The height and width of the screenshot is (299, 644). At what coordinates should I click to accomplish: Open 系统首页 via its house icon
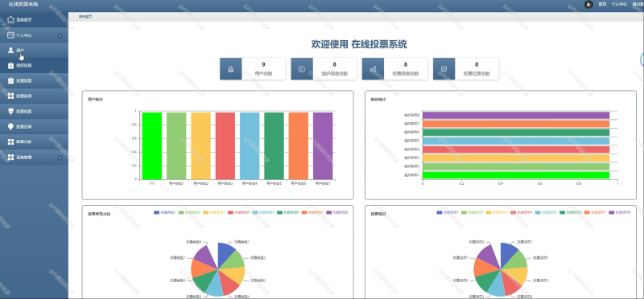click(x=11, y=19)
